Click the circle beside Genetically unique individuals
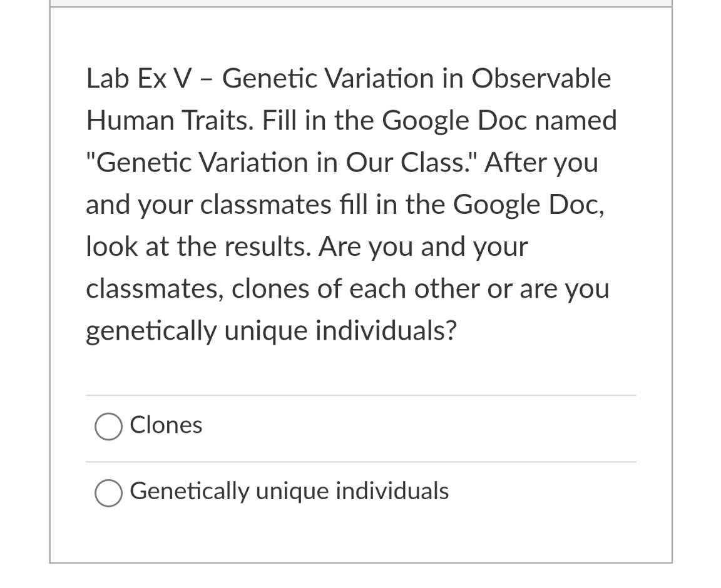Image resolution: width=721 pixels, height=588 pixels. click(x=108, y=493)
